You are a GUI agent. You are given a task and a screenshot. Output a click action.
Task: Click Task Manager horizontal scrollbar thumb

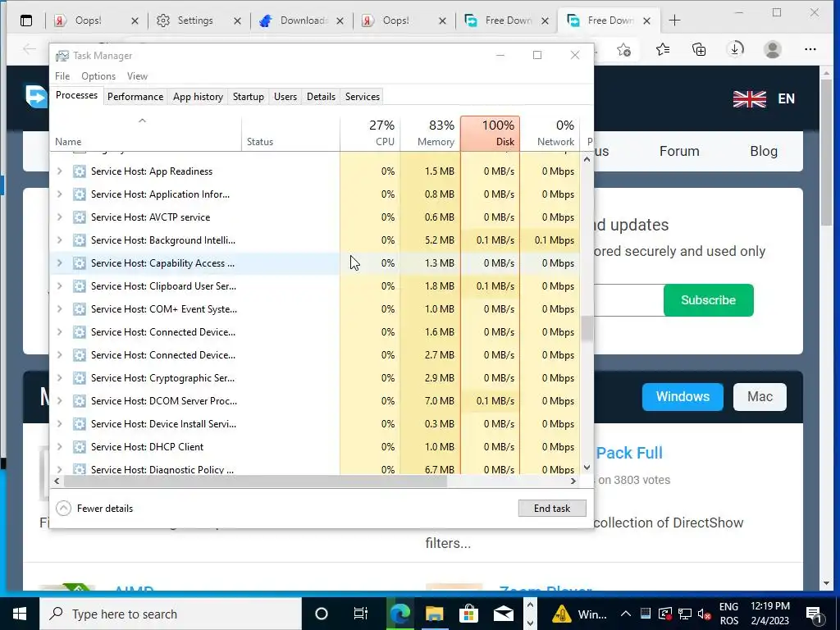pos(255,481)
